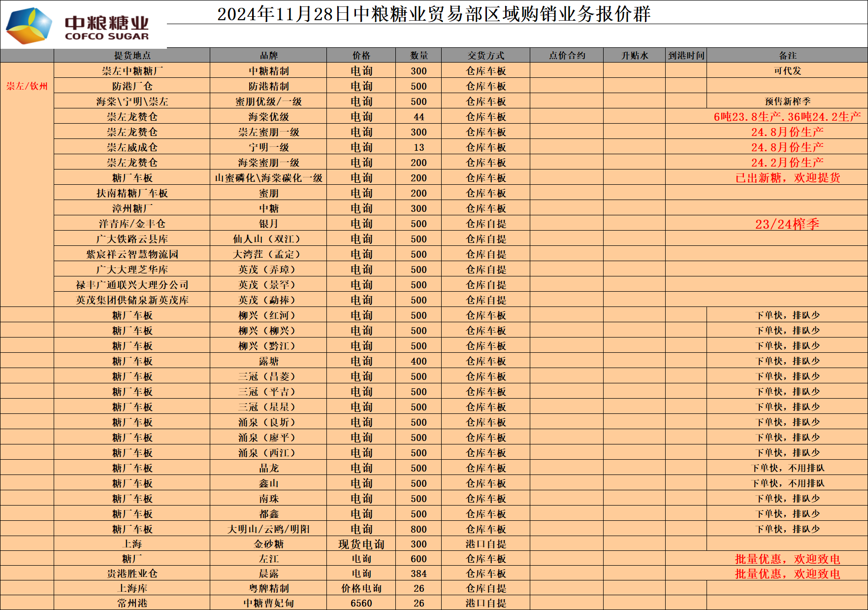Viewport: 868px width, 610px height.
Task: Click the 点价合约 column header
Action: [567, 56]
